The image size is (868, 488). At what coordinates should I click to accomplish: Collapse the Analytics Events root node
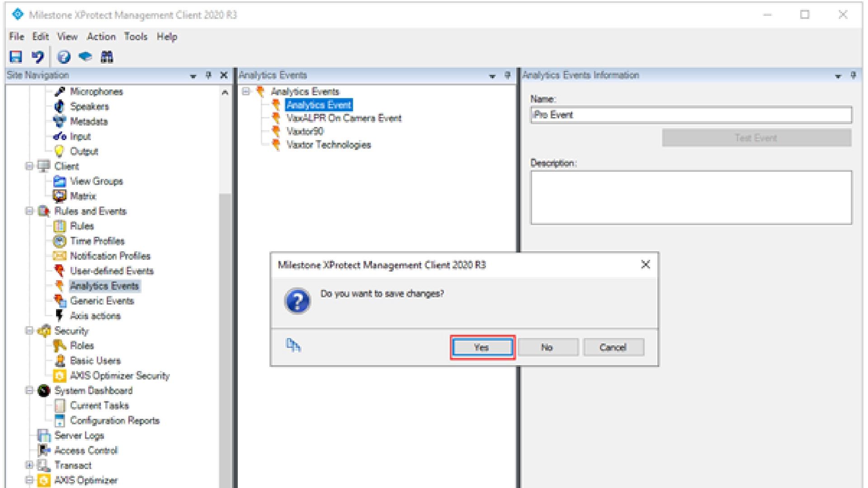point(246,91)
